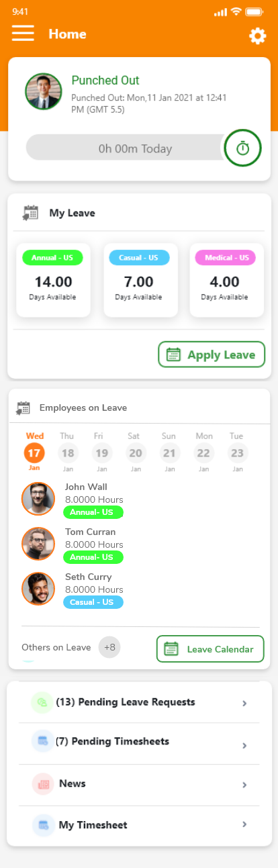The width and height of the screenshot is (278, 868).
Task: Expand Pending Leave Requests chevron
Action: coord(244,704)
